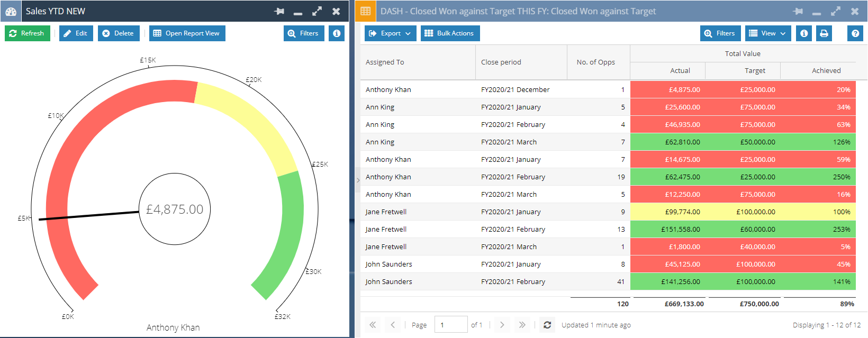This screenshot has width=868, height=338.
Task: Open the help question mark icon
Action: 855,33
